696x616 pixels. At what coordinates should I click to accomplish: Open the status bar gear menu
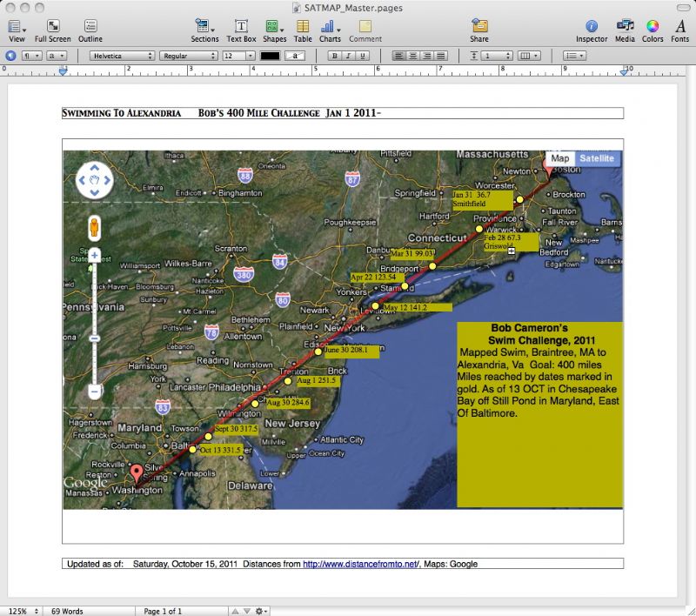pos(261,611)
